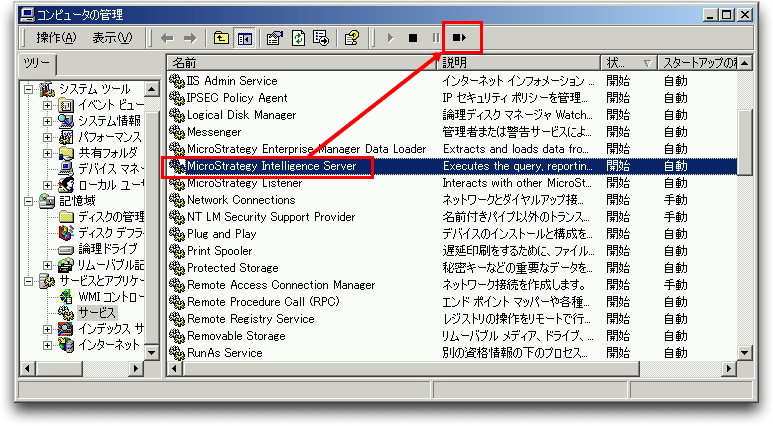Select the Network Connections service
Viewport: 773px width, 426px height.
point(241,200)
